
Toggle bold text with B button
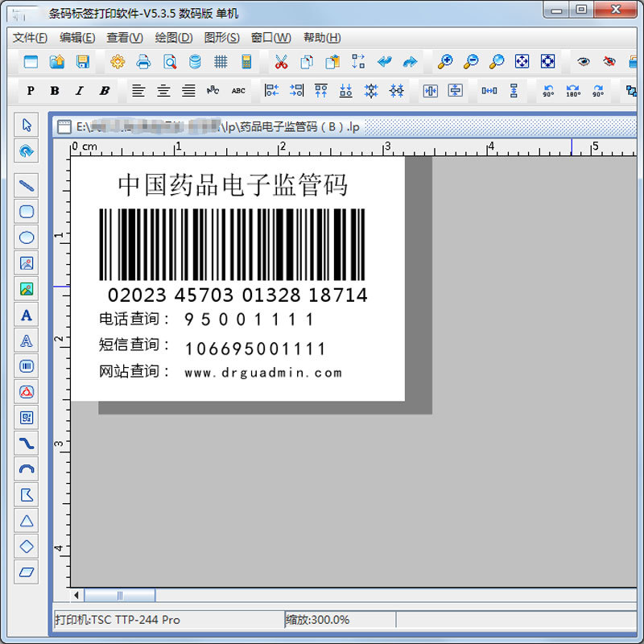point(55,91)
